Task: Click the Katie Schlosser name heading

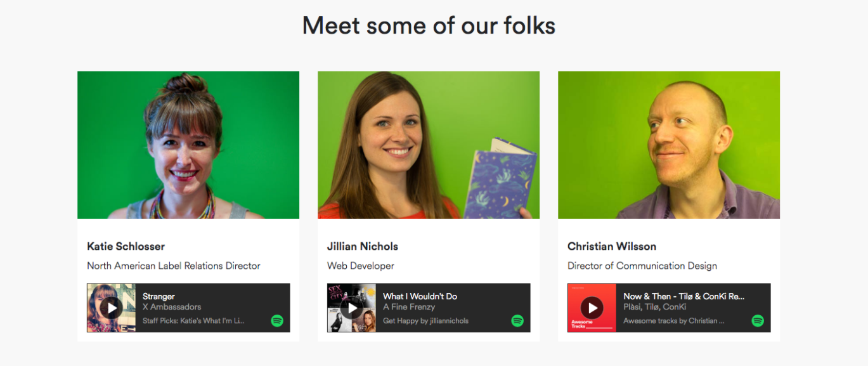Action: click(126, 246)
